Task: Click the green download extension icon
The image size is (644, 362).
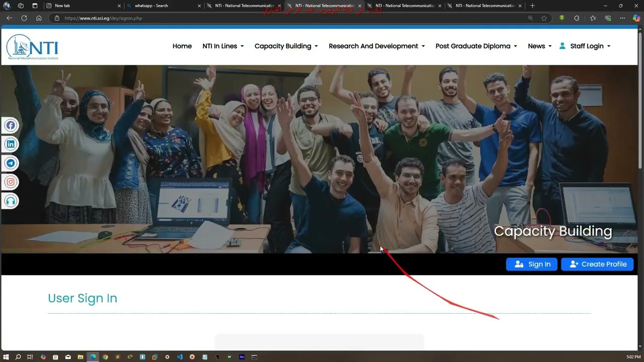Action: [561, 18]
